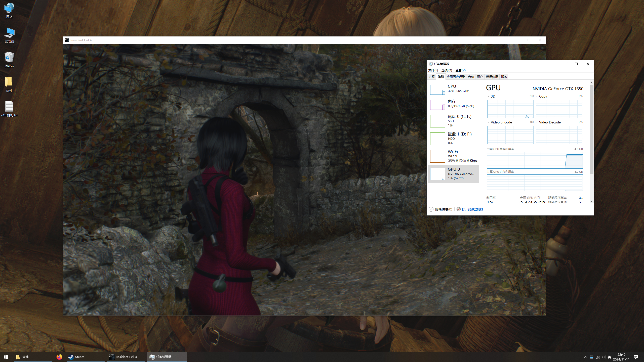Switch to Steam in the taskbar
This screenshot has height=362, width=644.
[86, 357]
